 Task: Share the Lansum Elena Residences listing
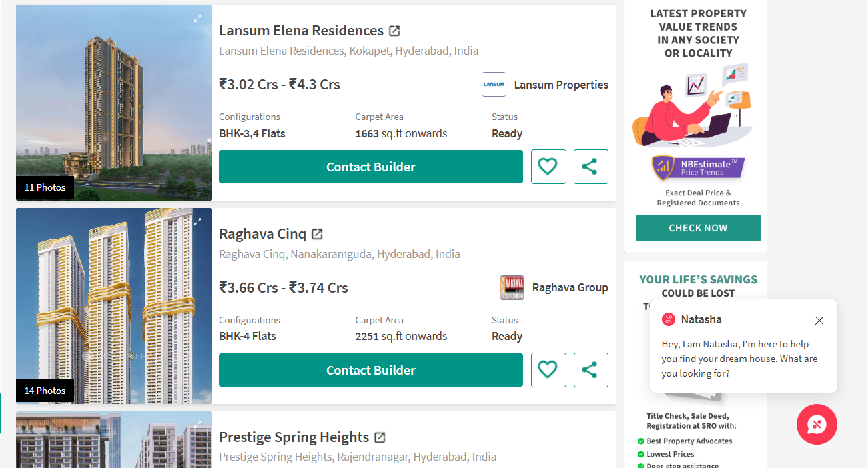[590, 167]
